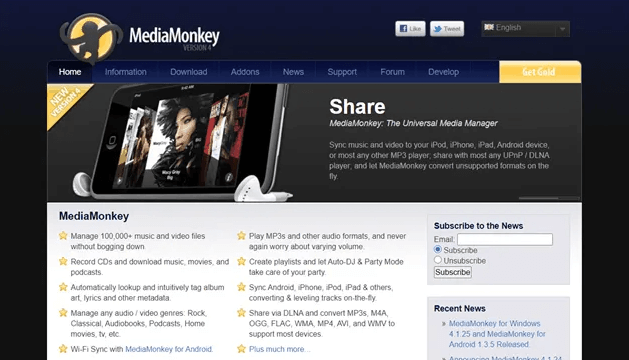
Task: Click star beside Manage 100,000+ music files
Action: pyautogui.click(x=63, y=236)
